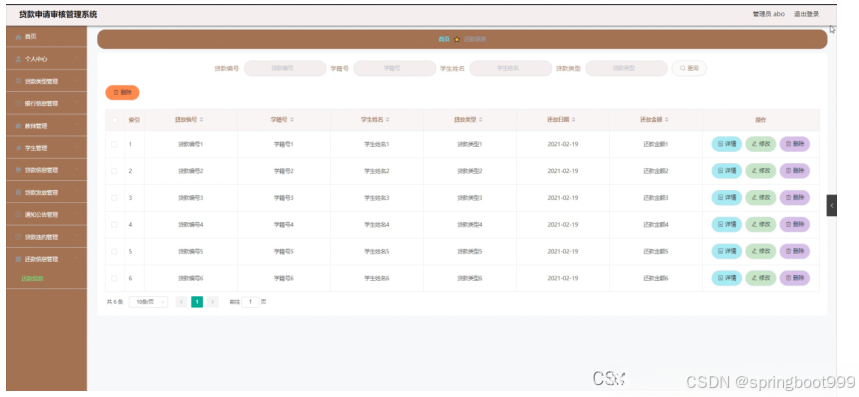
Task: Open 详情 for row 贷款编号6
Action: (726, 278)
